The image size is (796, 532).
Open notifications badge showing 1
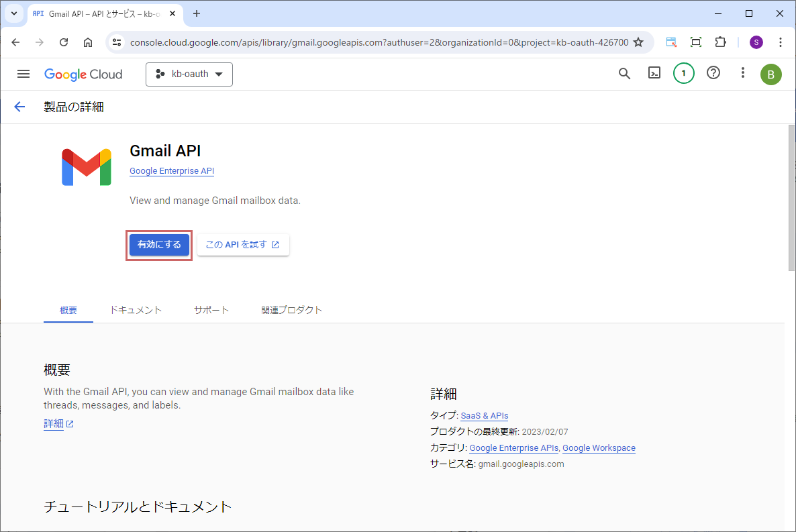[x=683, y=74]
